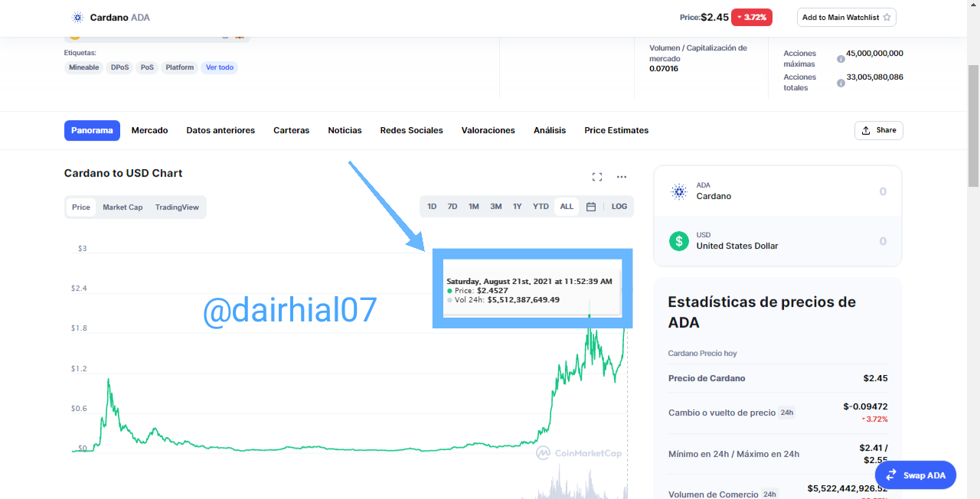Click the 45,000,000,000 max supply value
This screenshot has width=980, height=499.
coord(874,54)
